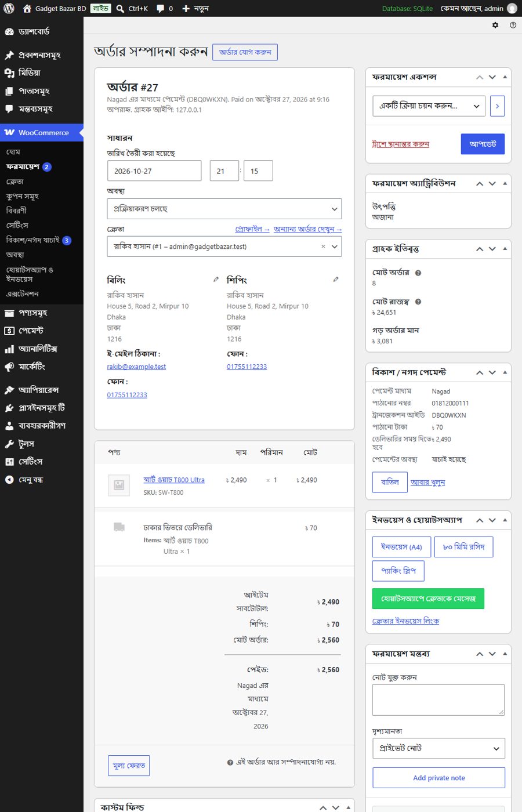Click the order note text area
Screen dimensions: 522x812
[438, 700]
